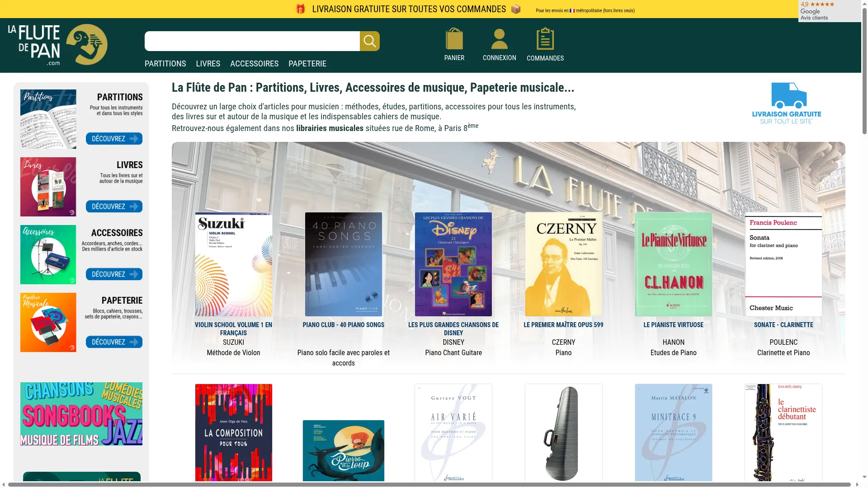
Task: Click Etudes de Piano text
Action: pos(674,353)
